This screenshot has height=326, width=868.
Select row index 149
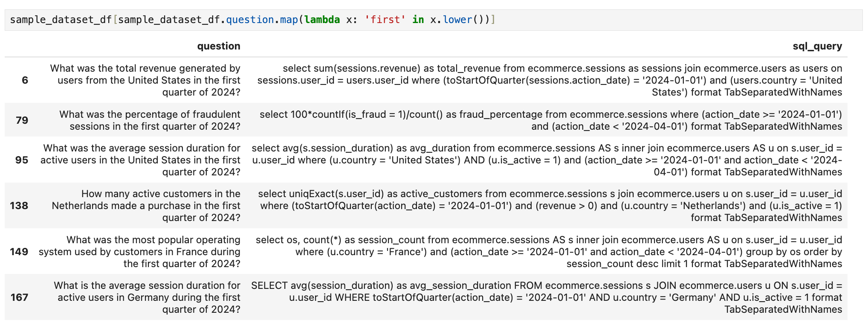pyautogui.click(x=19, y=252)
